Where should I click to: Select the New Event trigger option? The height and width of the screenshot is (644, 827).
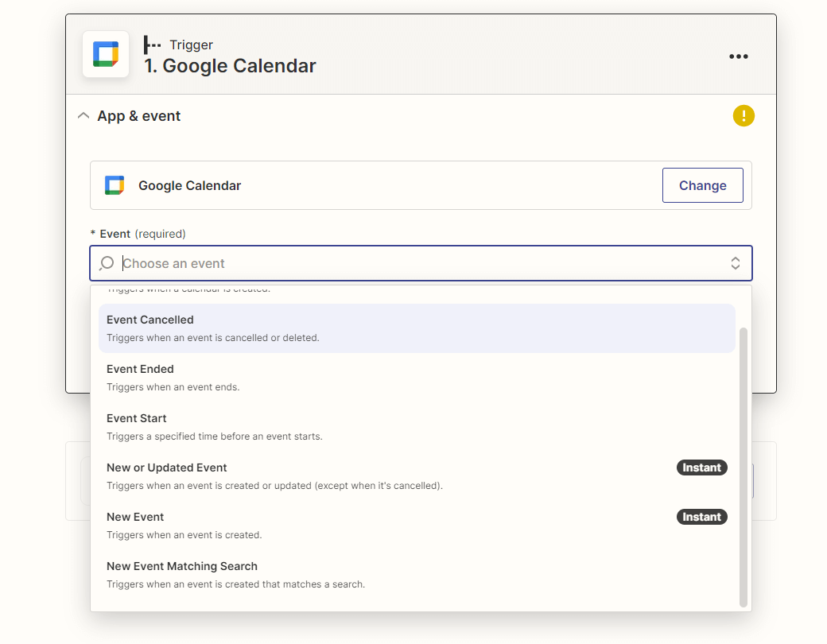pyautogui.click(x=417, y=526)
